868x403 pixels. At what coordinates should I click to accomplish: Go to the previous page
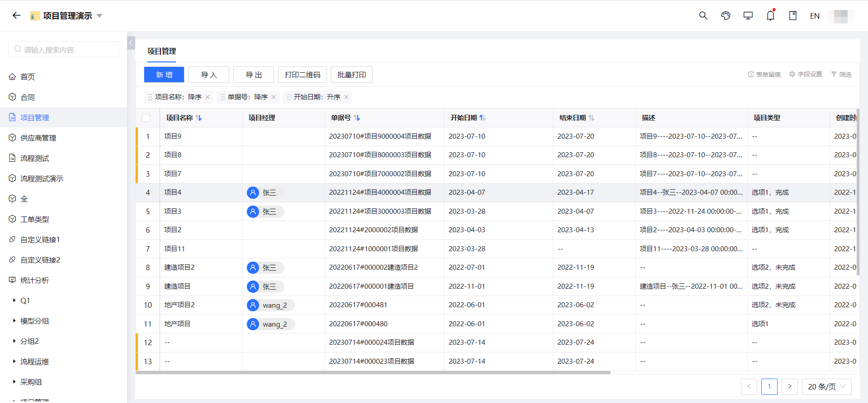click(x=749, y=387)
